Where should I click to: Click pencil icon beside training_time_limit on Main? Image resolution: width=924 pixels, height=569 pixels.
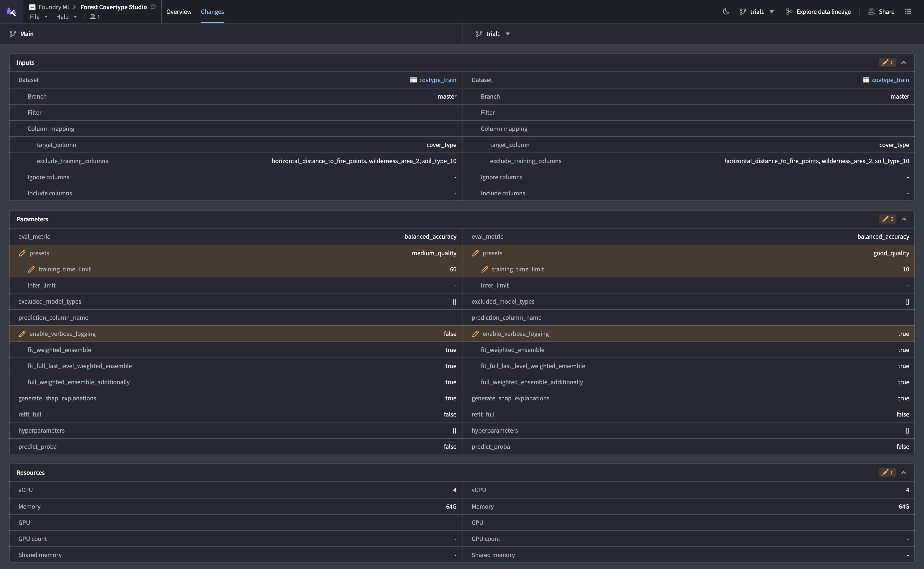click(31, 270)
